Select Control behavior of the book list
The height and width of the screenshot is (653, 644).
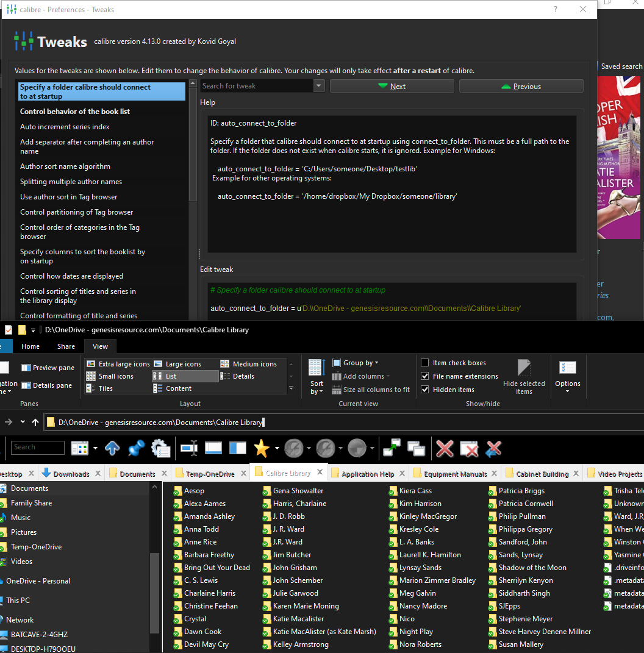point(75,112)
